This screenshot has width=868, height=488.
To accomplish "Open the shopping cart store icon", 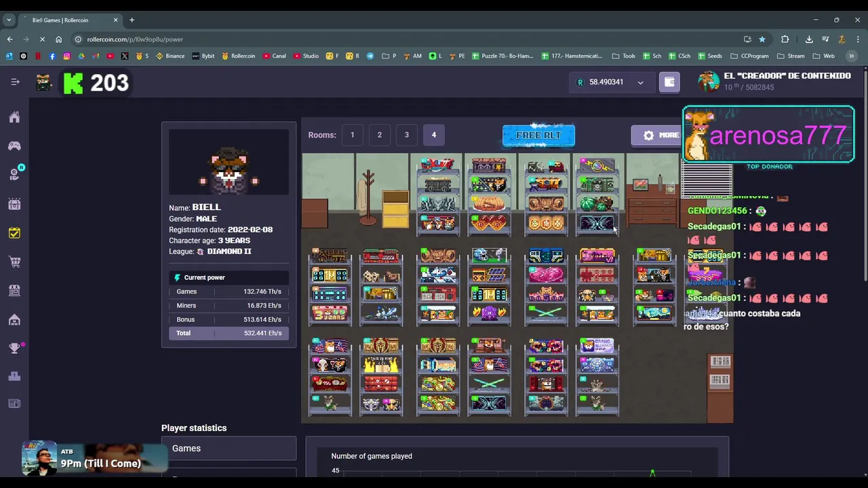I will pos(14,262).
